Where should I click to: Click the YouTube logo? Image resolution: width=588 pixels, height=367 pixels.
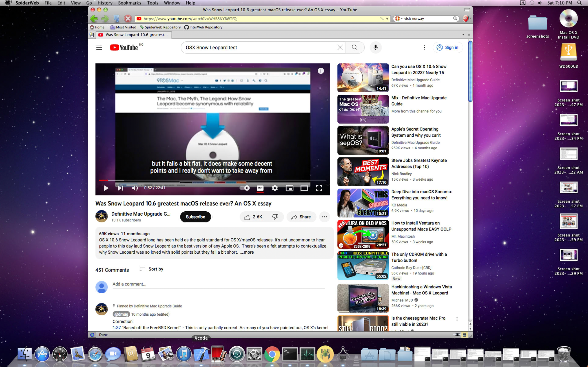pyautogui.click(x=124, y=48)
